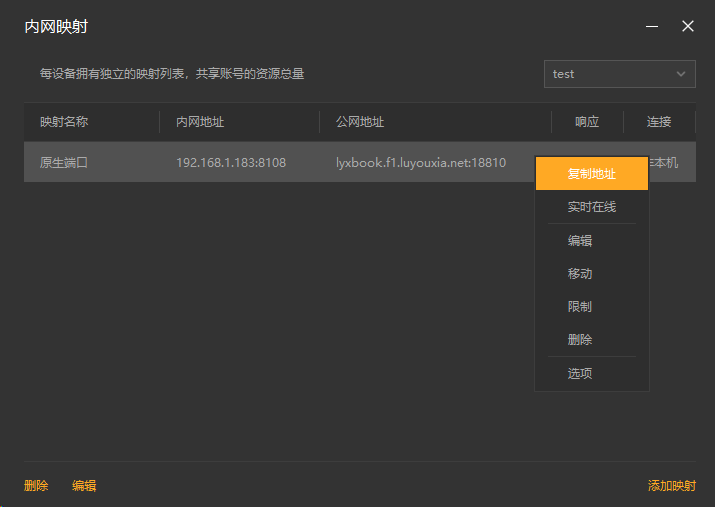Click the 响应 column header
Image resolution: width=715 pixels, height=507 pixels.
pos(587,122)
